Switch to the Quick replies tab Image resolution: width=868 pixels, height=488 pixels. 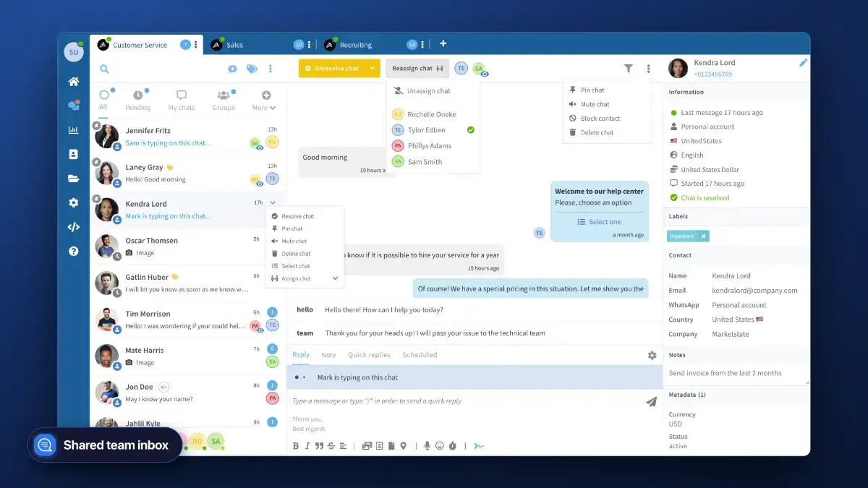[369, 355]
